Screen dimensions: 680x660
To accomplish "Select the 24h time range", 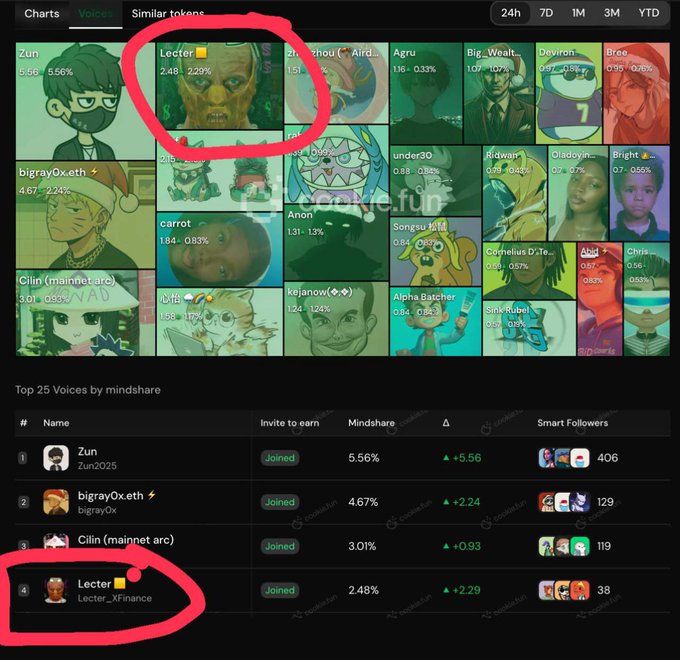I will point(510,13).
